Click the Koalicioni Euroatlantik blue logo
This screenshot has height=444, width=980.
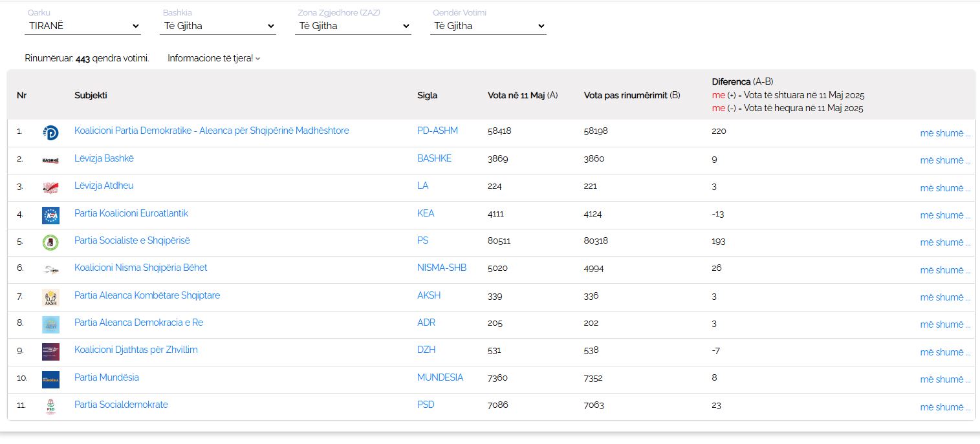[x=50, y=215]
